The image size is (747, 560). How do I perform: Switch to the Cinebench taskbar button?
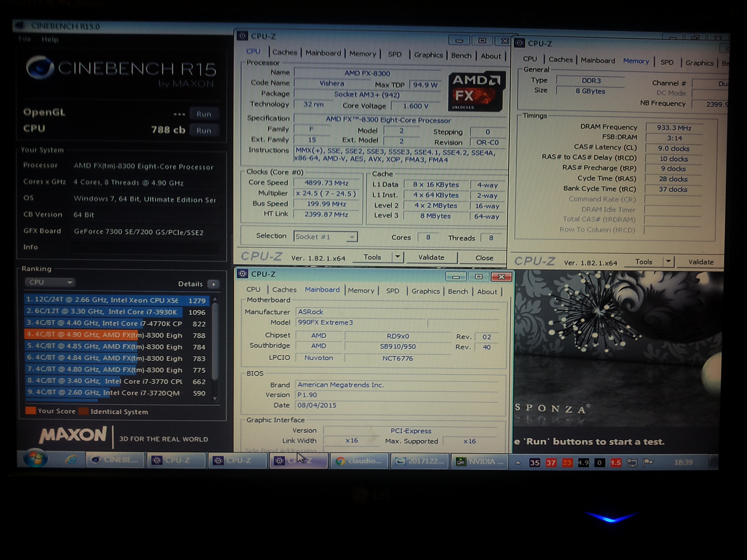(115, 460)
